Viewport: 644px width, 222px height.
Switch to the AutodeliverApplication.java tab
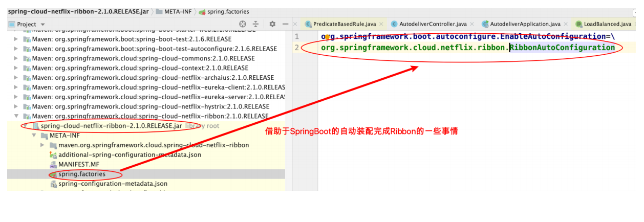coord(525,24)
